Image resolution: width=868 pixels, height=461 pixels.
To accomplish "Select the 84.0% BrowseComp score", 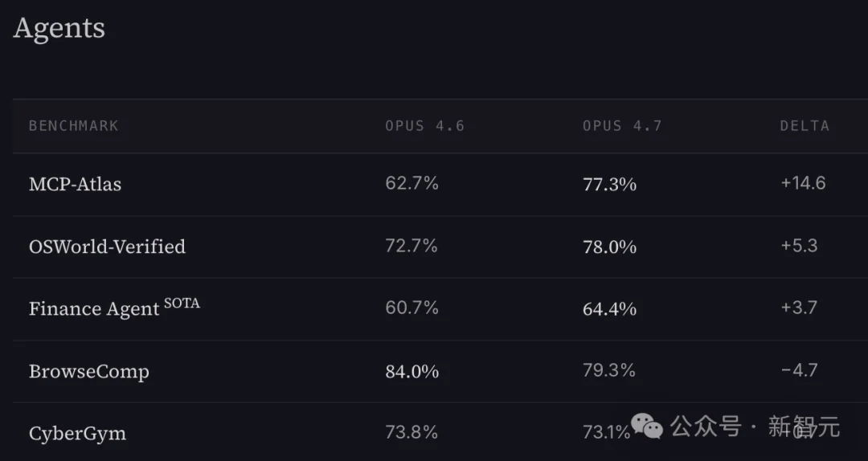I will (412, 371).
